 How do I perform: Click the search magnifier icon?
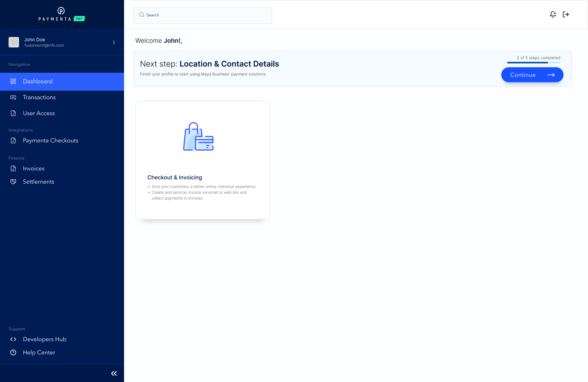pyautogui.click(x=142, y=15)
